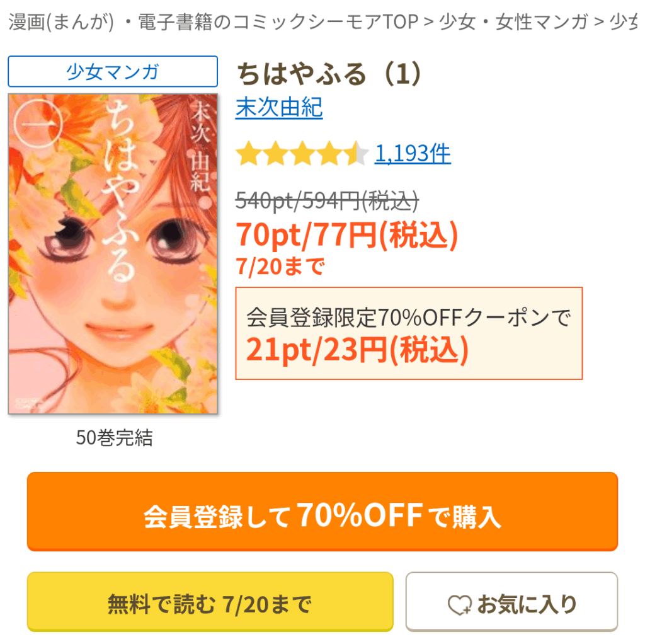
Task: Click the sale price 70pt/77円(税込)
Action: pyautogui.click(x=347, y=235)
